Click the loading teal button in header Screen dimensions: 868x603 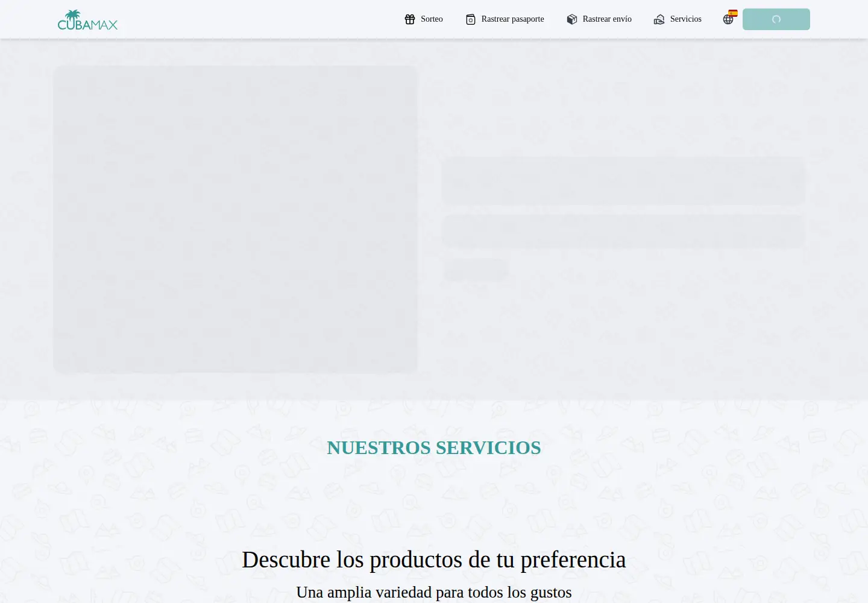pos(776,19)
